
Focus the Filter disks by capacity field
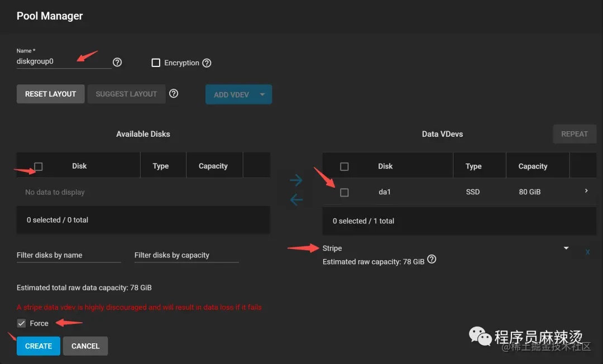coord(186,255)
